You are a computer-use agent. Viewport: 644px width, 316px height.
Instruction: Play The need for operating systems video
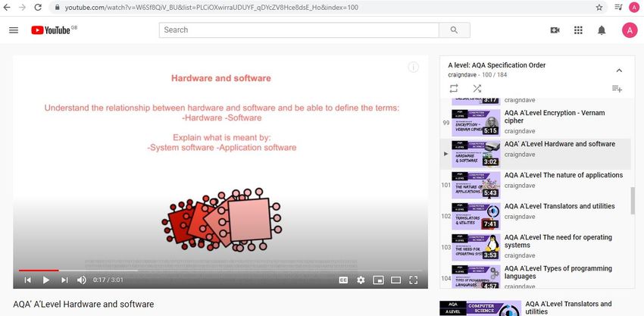[558, 241]
